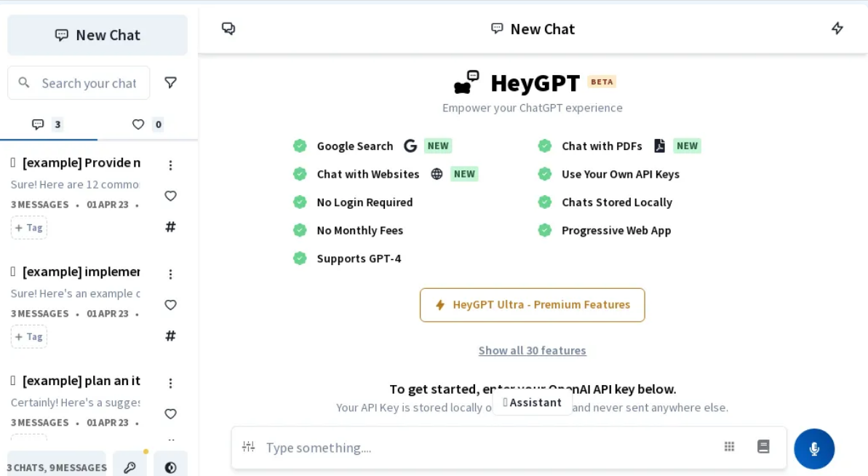
Task: Click 'Show all 30 features' link
Action: click(x=532, y=351)
